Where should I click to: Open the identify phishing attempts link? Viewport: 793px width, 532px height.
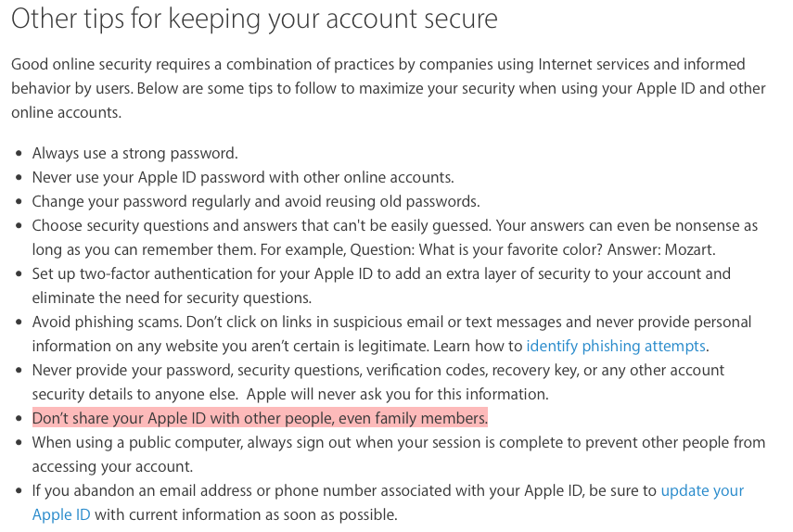[616, 346]
